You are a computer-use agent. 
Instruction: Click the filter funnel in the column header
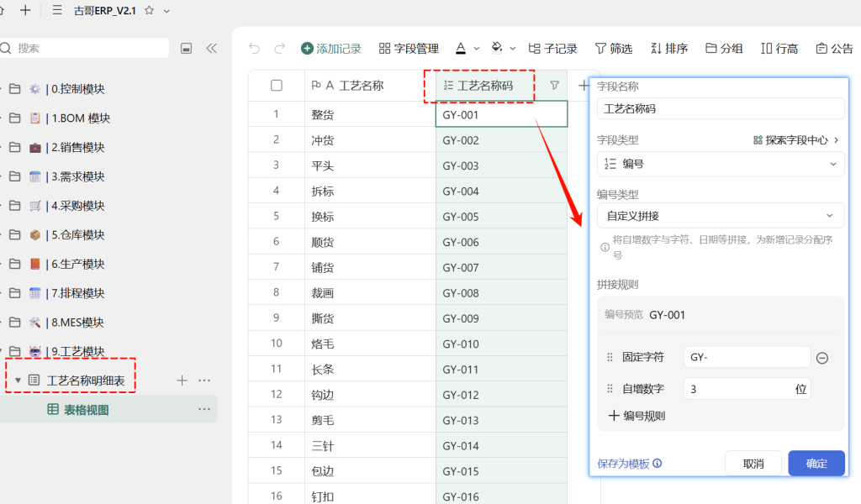pyautogui.click(x=555, y=86)
